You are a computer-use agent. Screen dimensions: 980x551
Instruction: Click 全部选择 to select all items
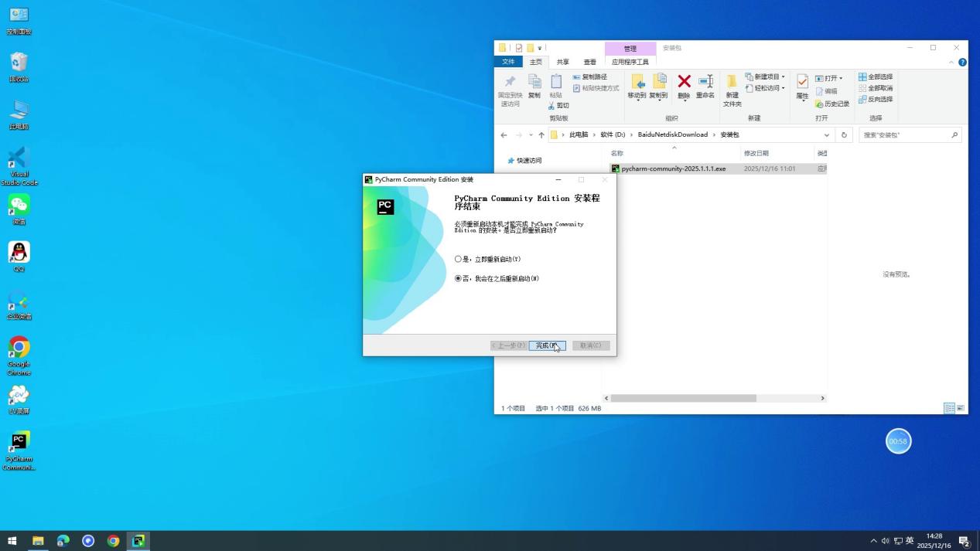877,77
